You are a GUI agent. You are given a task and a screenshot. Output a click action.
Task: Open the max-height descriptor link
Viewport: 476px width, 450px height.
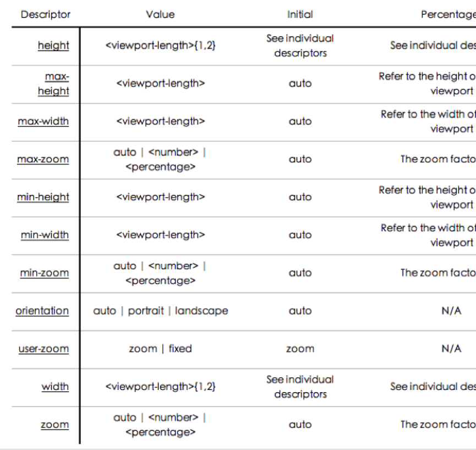tap(53, 83)
